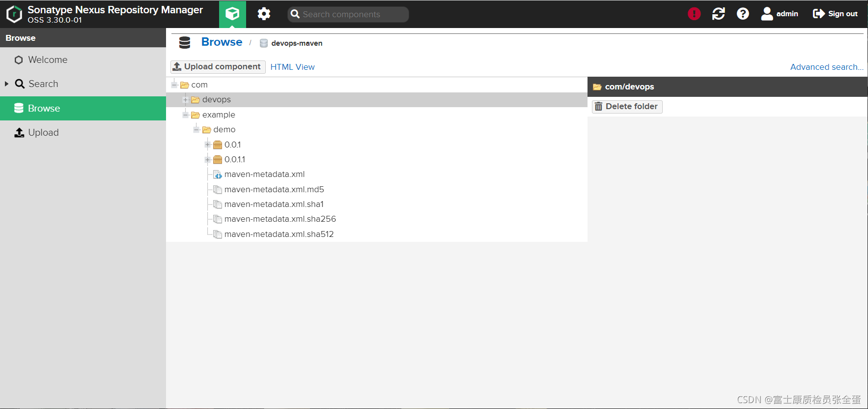This screenshot has width=868, height=409.
Task: Click the devops-maven breadcrumb
Action: click(x=291, y=43)
